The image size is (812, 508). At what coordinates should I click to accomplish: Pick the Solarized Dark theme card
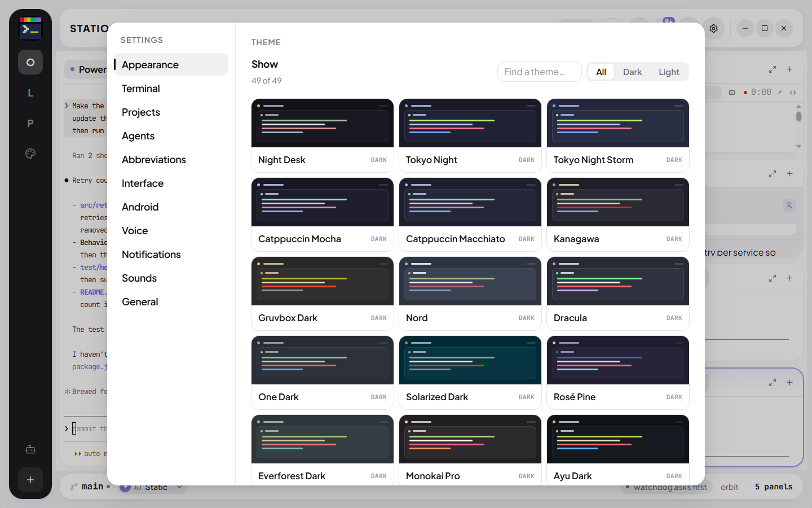pyautogui.click(x=470, y=373)
